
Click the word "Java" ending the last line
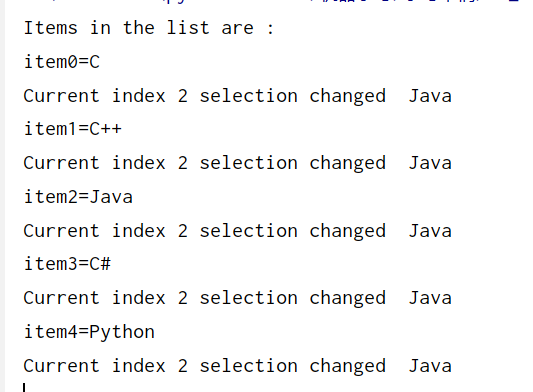[430, 366]
